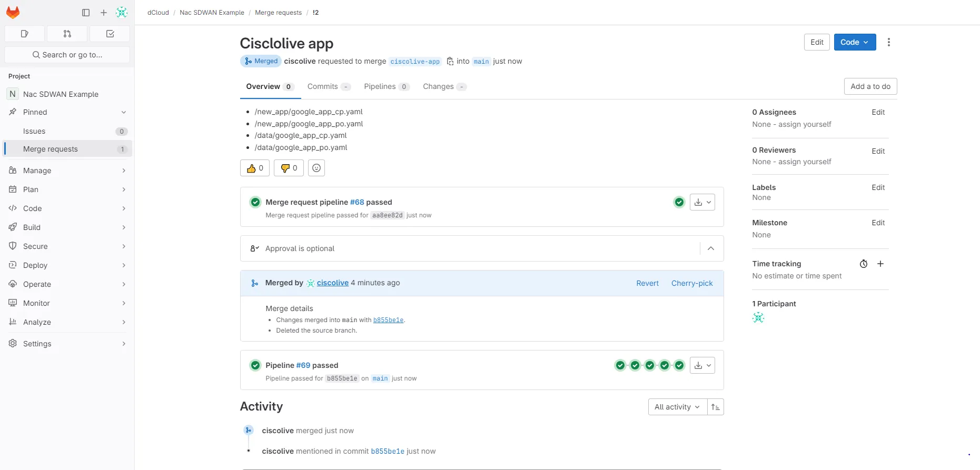Open pipeline #69 link
This screenshot has height=470, width=980.
click(303, 365)
